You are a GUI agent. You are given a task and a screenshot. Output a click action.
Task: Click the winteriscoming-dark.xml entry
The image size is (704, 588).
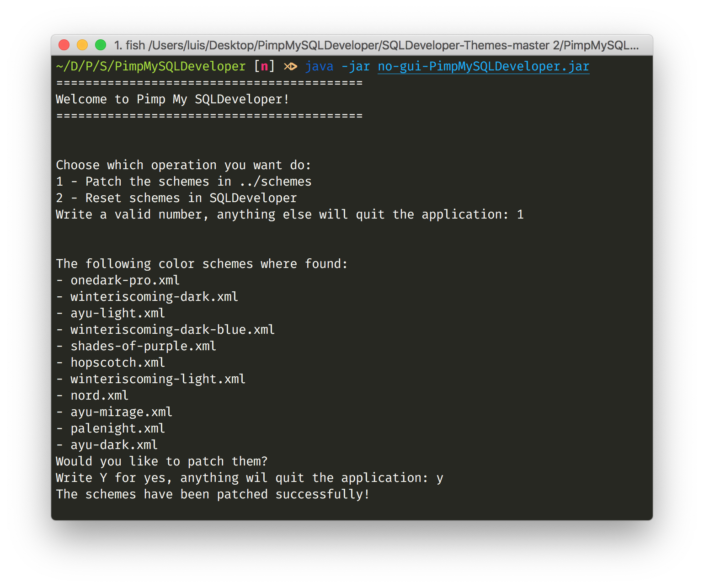(147, 297)
